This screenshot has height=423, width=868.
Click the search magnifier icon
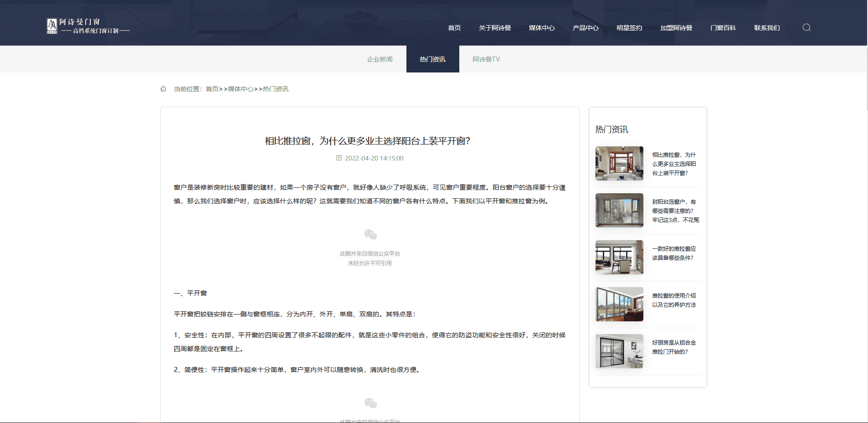[x=806, y=27]
